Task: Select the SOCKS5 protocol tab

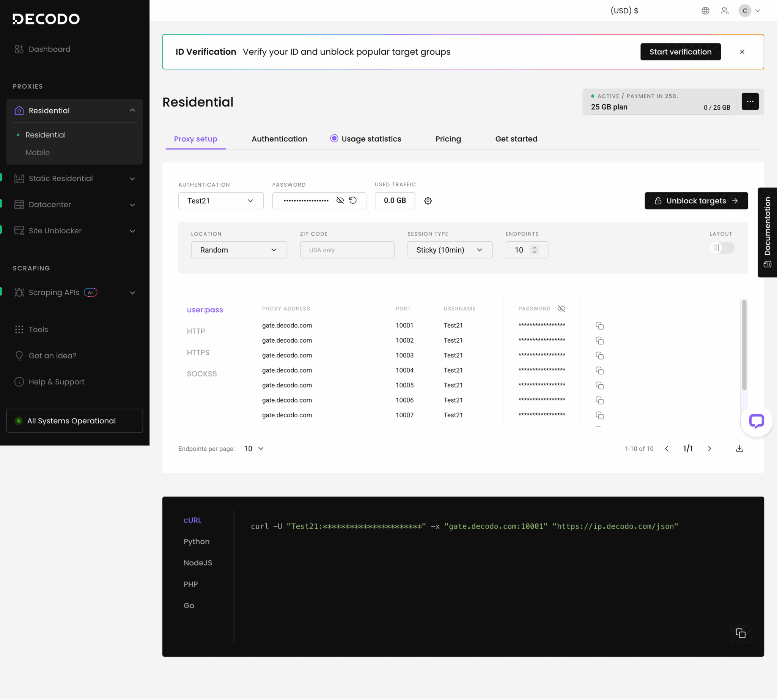Action: pos(201,374)
